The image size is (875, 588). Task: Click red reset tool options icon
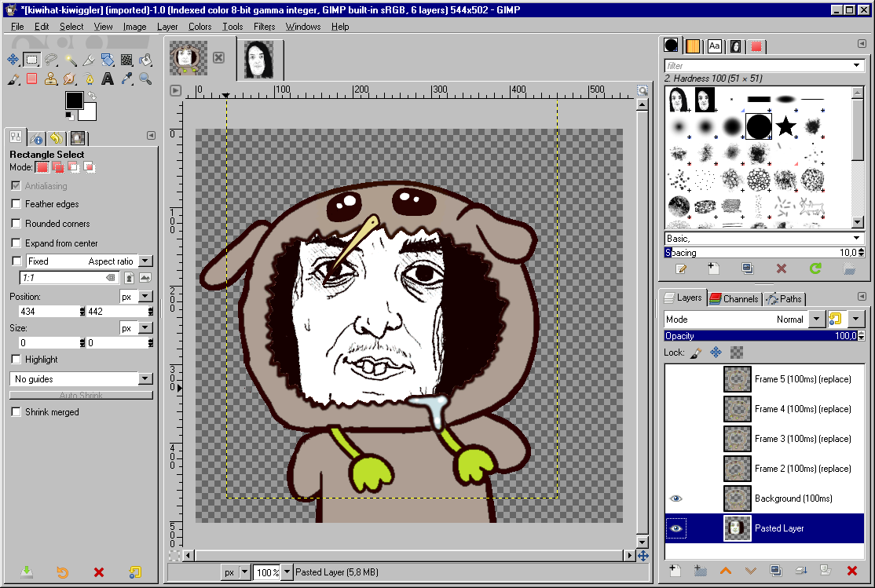point(99,572)
